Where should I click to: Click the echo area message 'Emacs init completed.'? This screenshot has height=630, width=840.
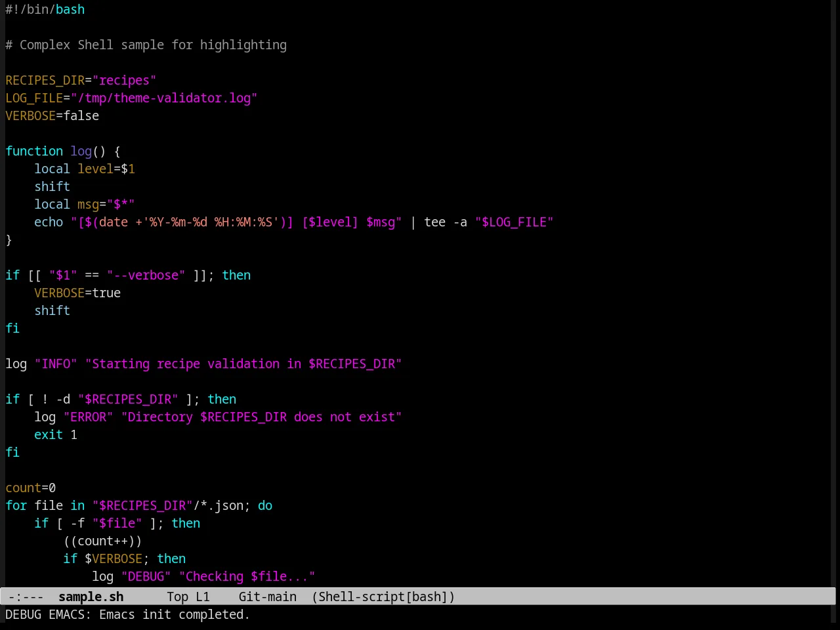175,614
